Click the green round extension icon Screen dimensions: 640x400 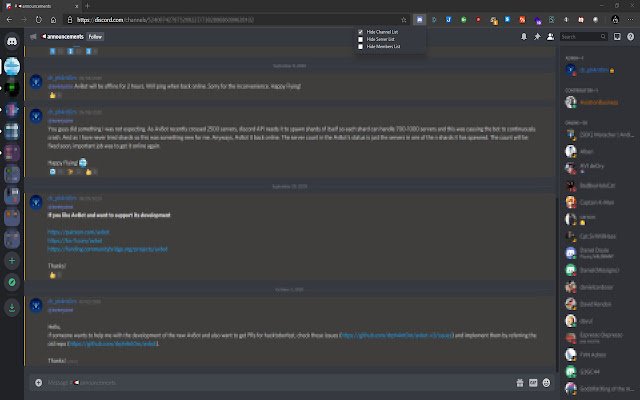click(x=464, y=20)
